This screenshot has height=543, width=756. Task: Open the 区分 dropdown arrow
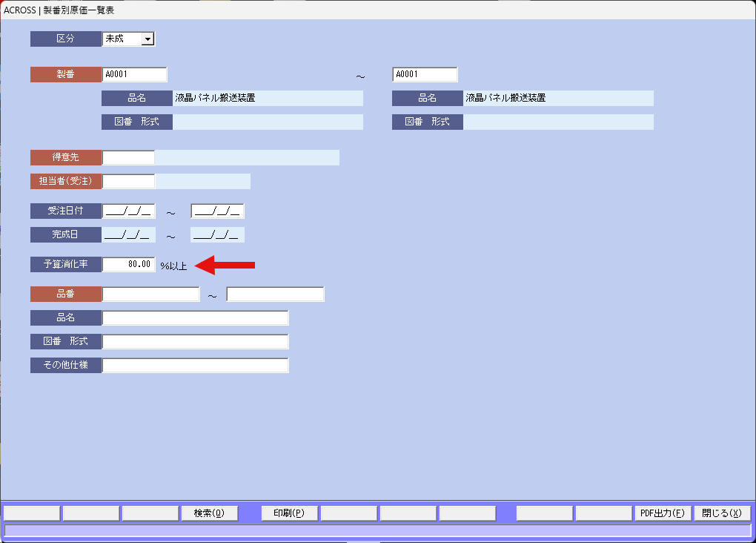tap(147, 39)
